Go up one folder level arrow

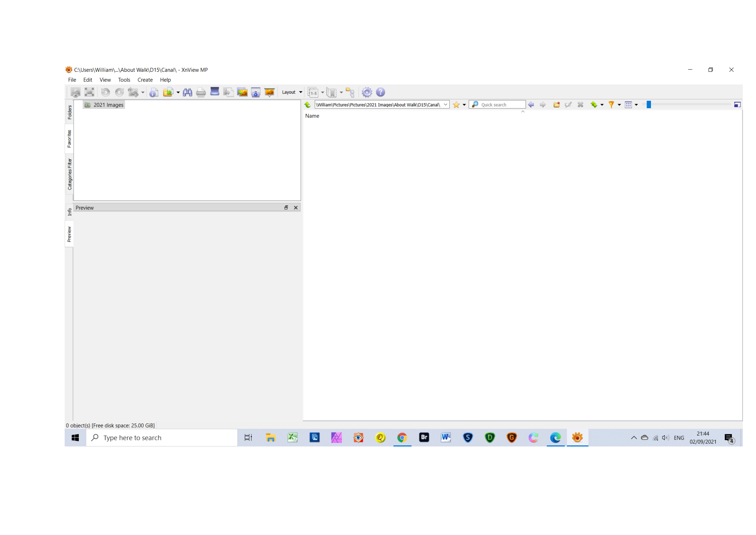[307, 105]
